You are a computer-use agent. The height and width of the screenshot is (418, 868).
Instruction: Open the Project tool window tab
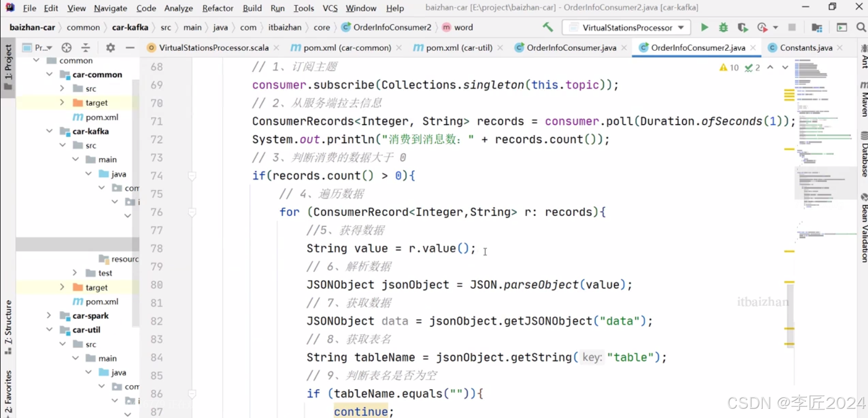tap(8, 68)
